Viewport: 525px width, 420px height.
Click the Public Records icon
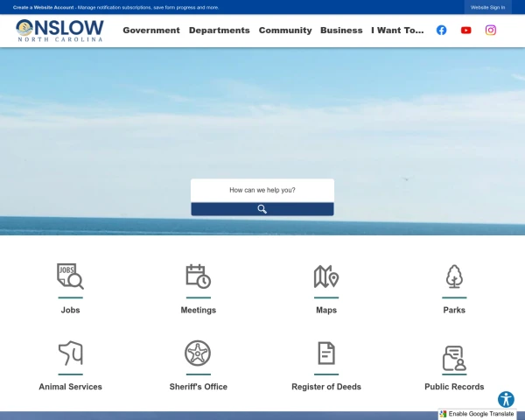[x=454, y=359]
